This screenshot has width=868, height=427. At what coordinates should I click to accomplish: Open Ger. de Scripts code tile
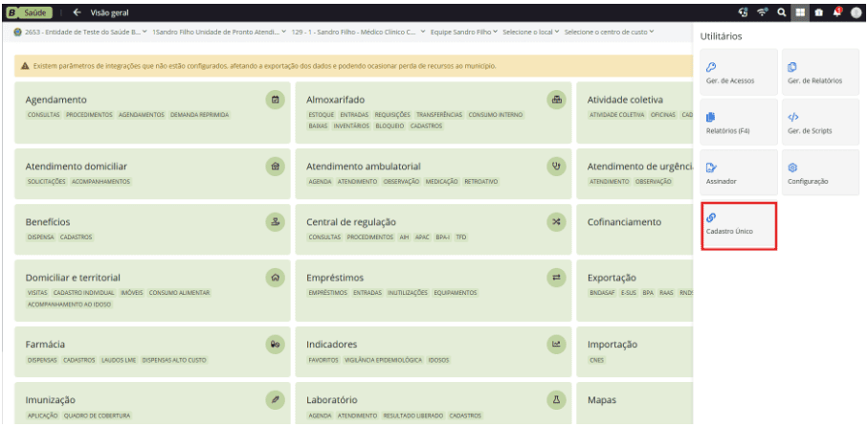pyautogui.click(x=820, y=123)
